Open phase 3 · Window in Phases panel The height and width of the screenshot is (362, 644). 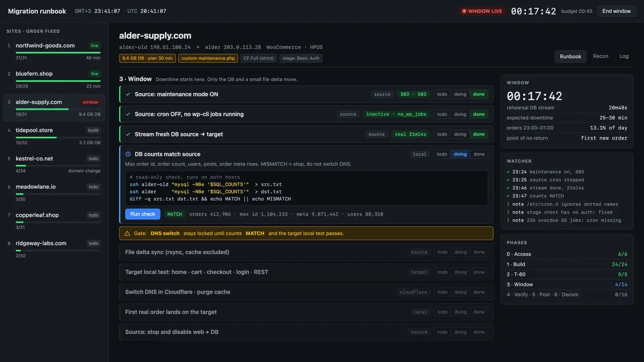point(567,284)
